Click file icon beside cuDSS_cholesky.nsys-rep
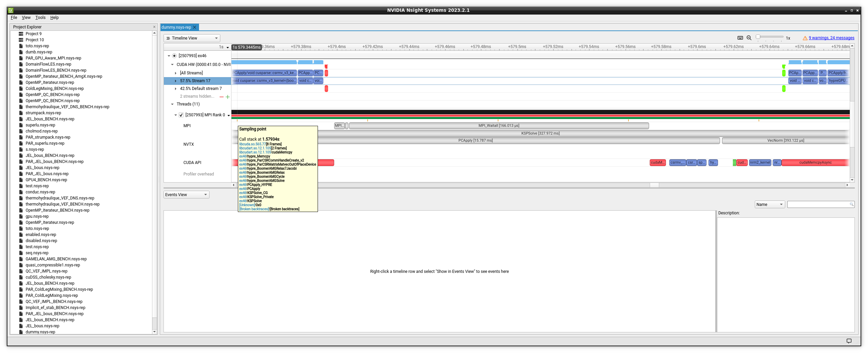 point(21,277)
